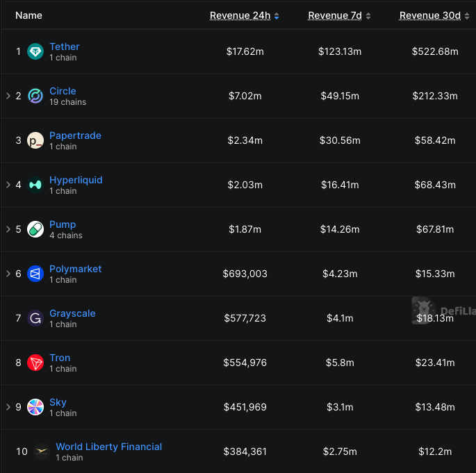Screen dimensions: 476x473
Task: Click the '19 chains' label under Circle
Action: (x=67, y=102)
